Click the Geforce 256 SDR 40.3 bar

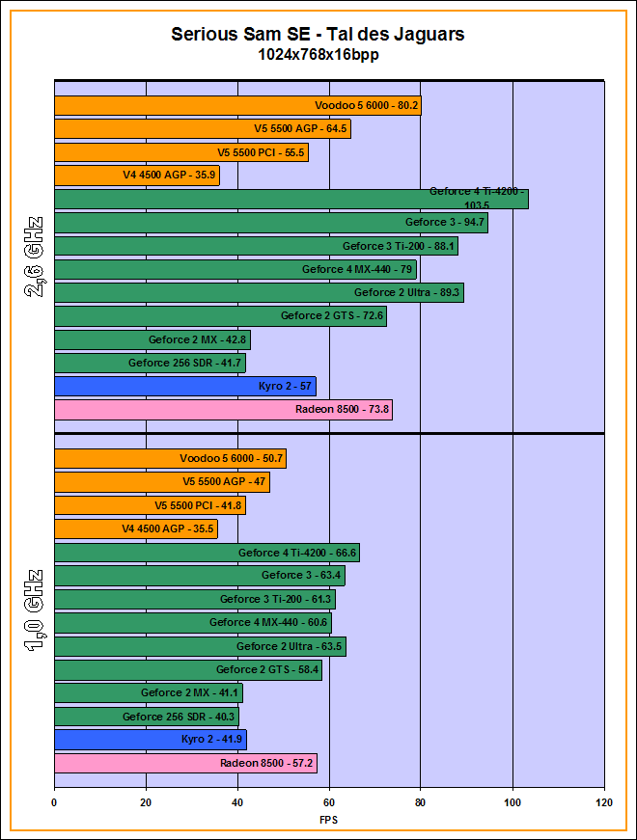click(x=147, y=717)
